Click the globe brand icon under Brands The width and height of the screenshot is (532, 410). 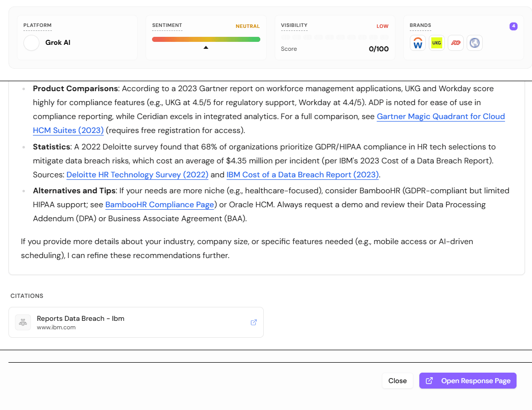point(474,43)
